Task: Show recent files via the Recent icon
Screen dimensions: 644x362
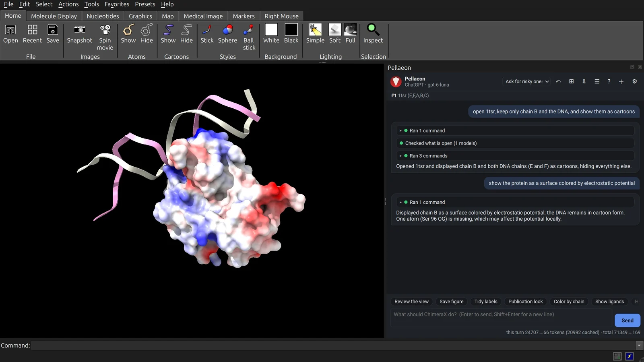Action: point(32,33)
